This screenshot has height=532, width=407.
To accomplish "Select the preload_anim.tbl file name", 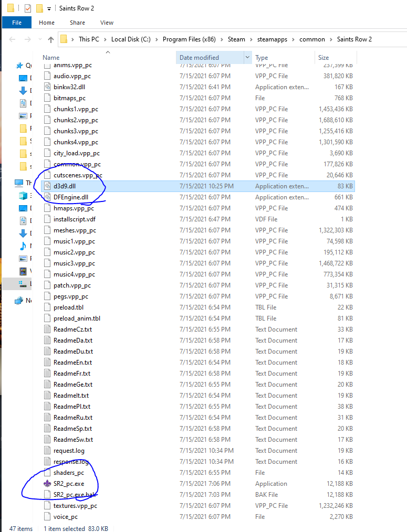I will click(77, 318).
